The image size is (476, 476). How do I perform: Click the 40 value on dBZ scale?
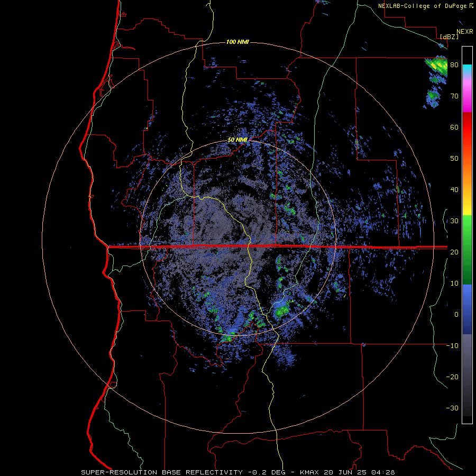[454, 190]
